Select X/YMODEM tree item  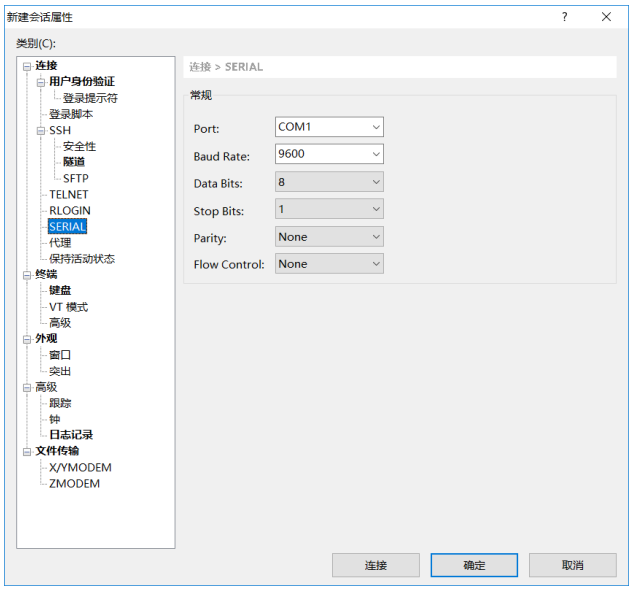click(80, 467)
